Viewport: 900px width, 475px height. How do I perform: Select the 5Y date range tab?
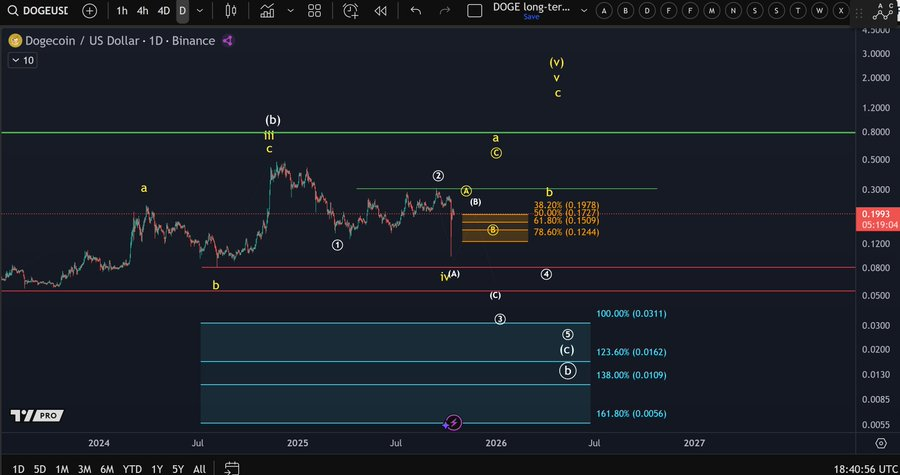(178, 468)
